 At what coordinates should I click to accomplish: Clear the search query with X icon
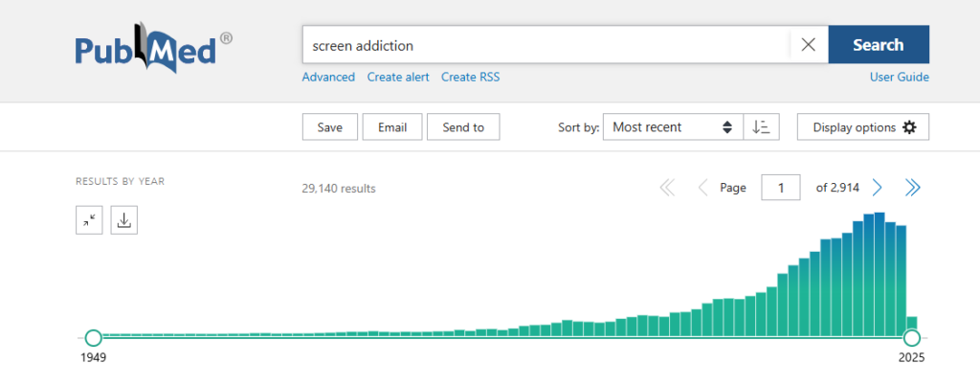coord(808,44)
